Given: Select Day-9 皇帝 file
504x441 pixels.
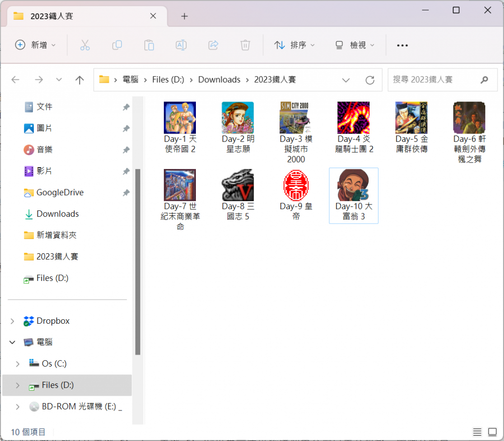Looking at the screenshot, I should tap(296, 195).
